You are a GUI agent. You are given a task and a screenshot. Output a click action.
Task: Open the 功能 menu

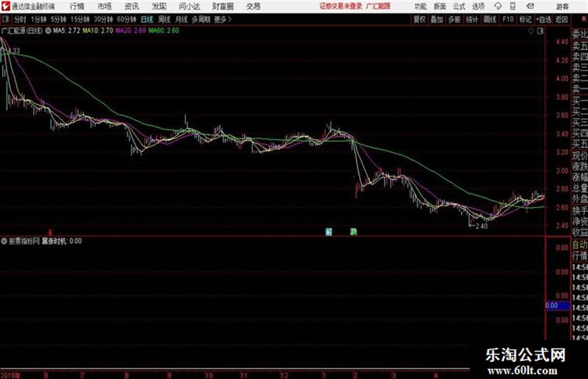[x=421, y=6]
